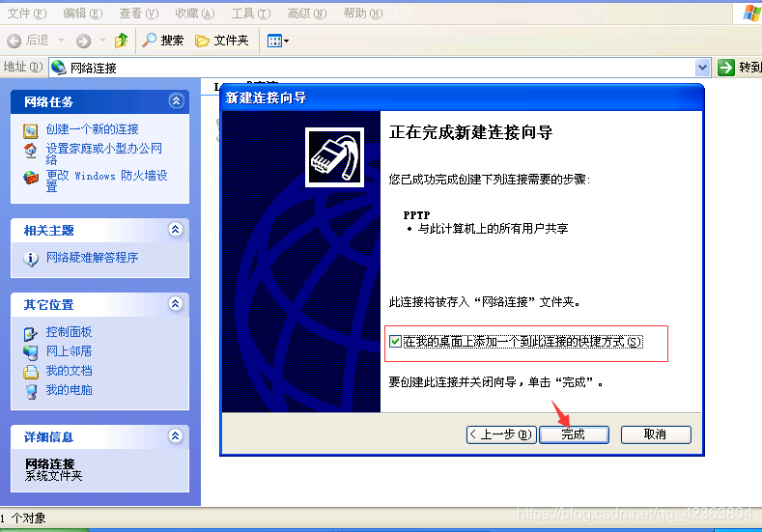
Task: Open 网络疑难解答程序 link
Action: [x=93, y=258]
